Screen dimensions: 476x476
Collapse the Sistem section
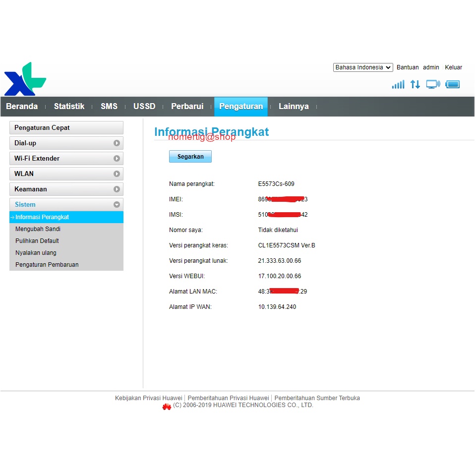pyautogui.click(x=66, y=205)
